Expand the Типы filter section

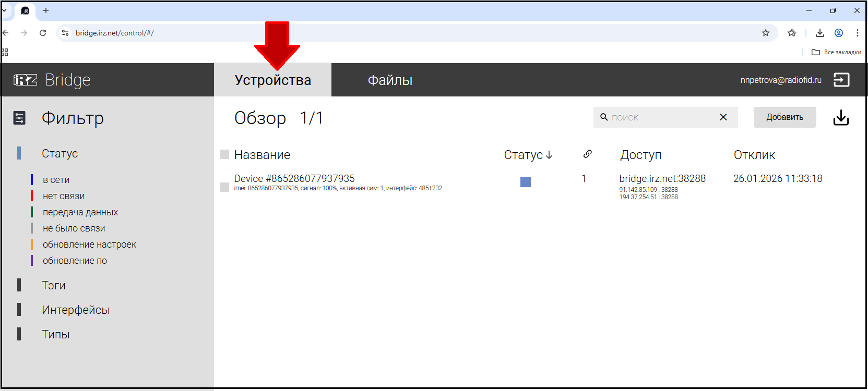[x=56, y=334]
